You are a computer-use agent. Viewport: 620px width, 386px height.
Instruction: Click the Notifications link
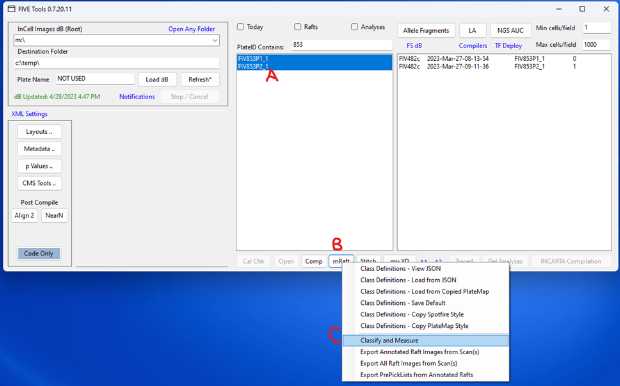pos(137,96)
